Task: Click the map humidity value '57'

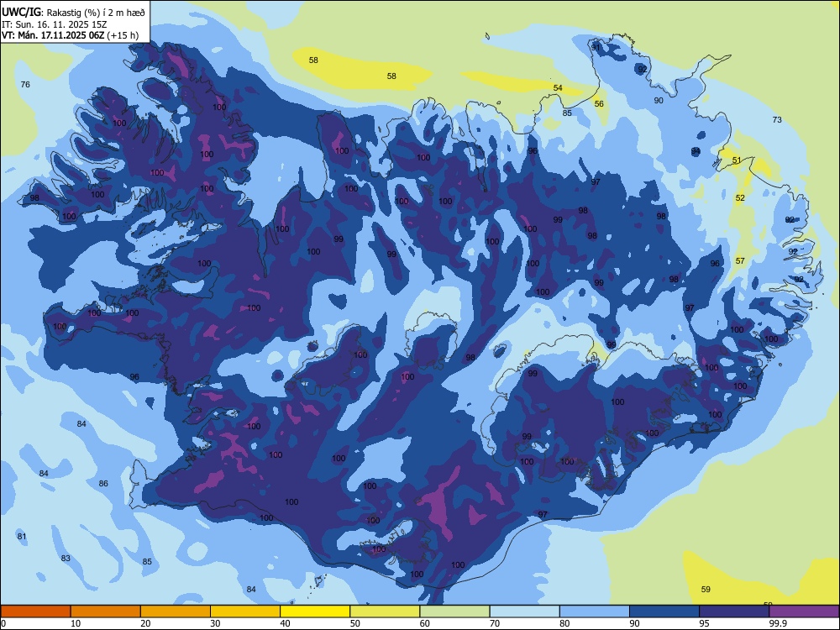Action: click(x=740, y=261)
